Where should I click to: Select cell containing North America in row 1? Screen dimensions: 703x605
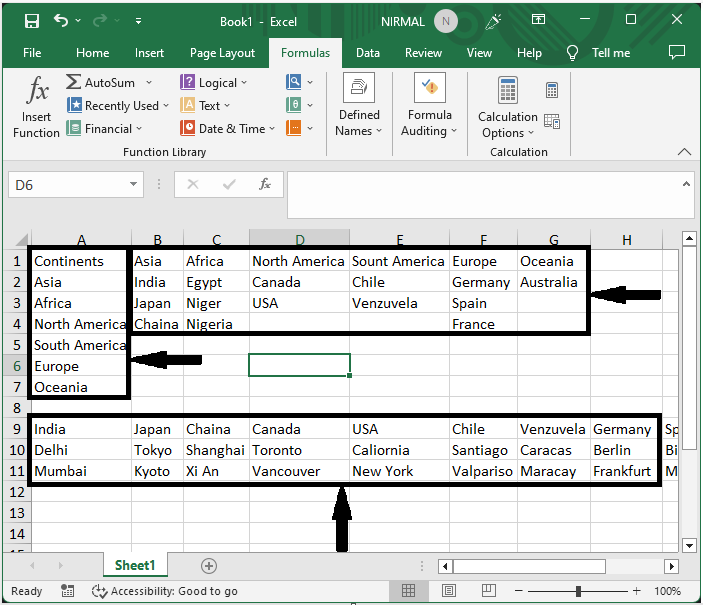click(299, 261)
